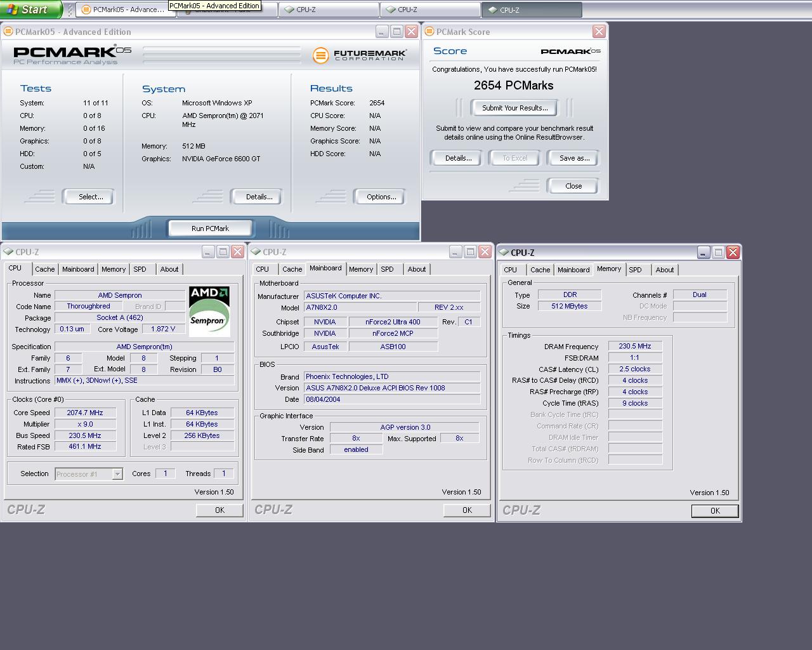Click the AMD Sempron logo in CPU-Z
This screenshot has height=650, width=812.
tap(209, 311)
